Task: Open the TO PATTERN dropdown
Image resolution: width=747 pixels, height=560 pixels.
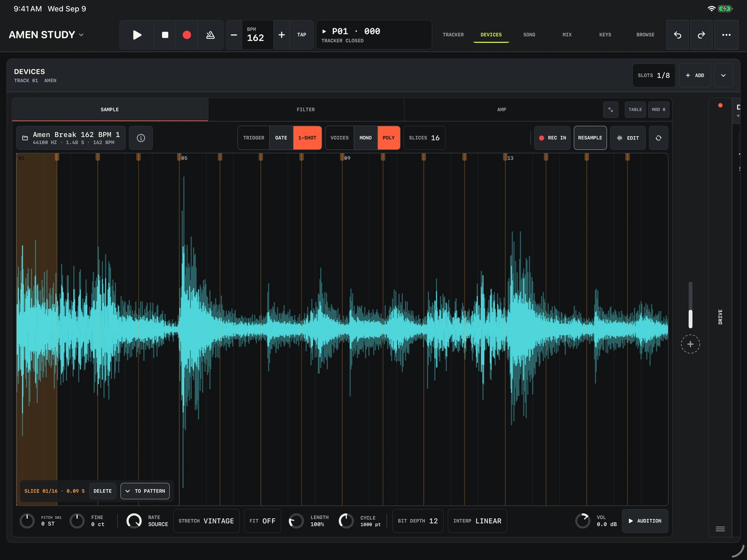Action: [x=145, y=491]
